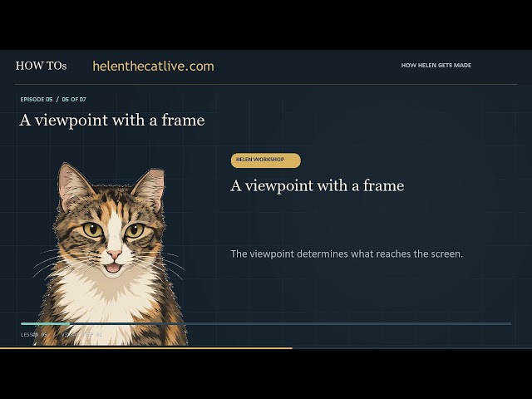The width and height of the screenshot is (532, 399).
Task: Click the LESSON 05 footer label
Action: point(33,334)
